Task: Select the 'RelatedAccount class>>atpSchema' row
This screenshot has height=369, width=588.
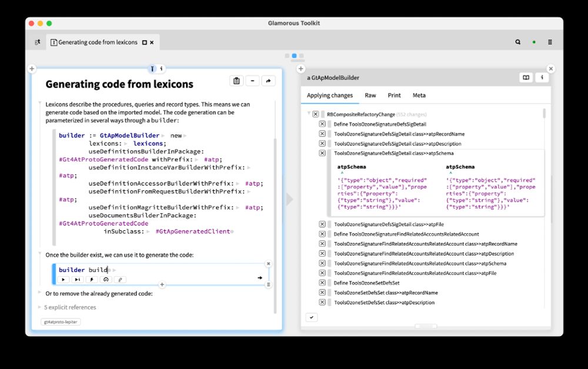Action: pos(420,263)
